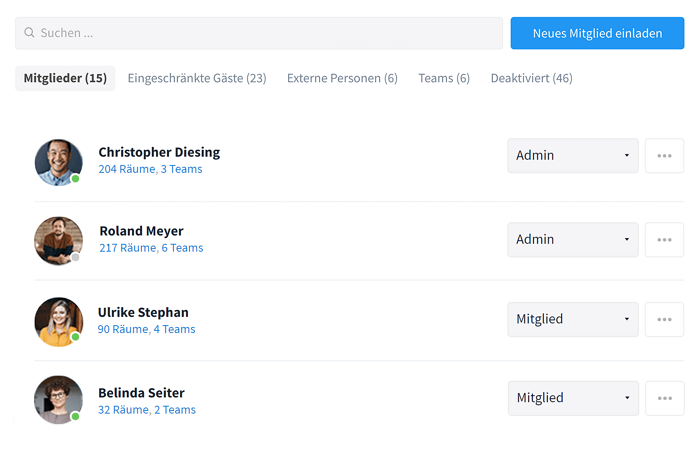Screen dimensions: 700x467
Task: Open more options for Belinda Seiter
Action: tap(664, 398)
